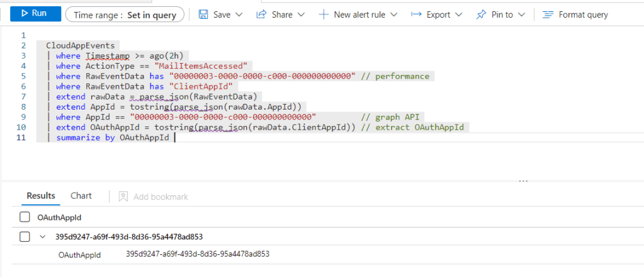Click the Pin to pushpin icon
This screenshot has height=277, width=644.
[x=481, y=14]
